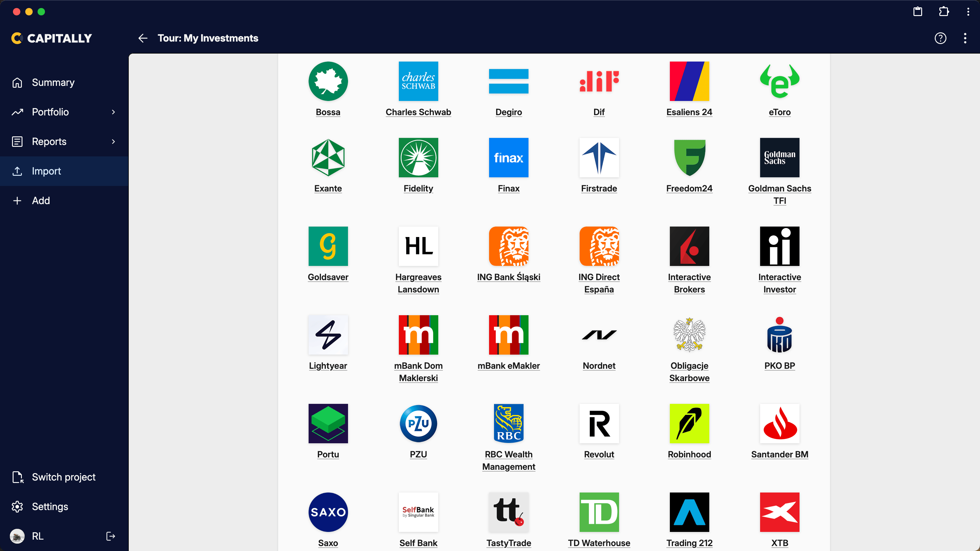Pick the TD Waterhouse green logo
The width and height of the screenshot is (980, 551).
pos(599,512)
